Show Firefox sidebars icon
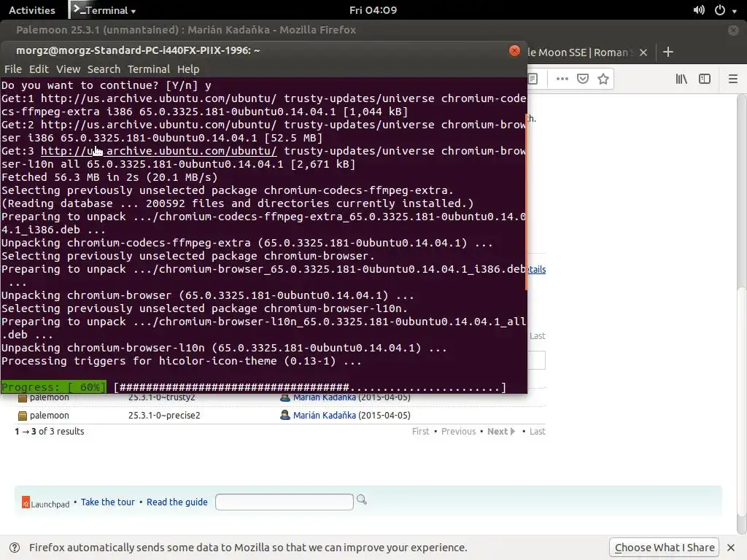747x560 pixels. click(x=705, y=79)
